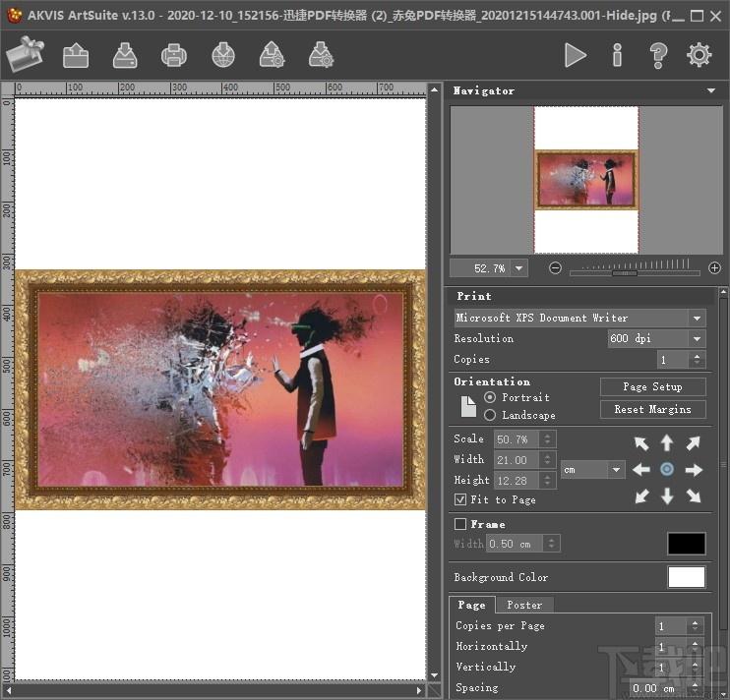The height and width of the screenshot is (700, 730).
Task: Click the Scale value field
Action: [x=516, y=439]
